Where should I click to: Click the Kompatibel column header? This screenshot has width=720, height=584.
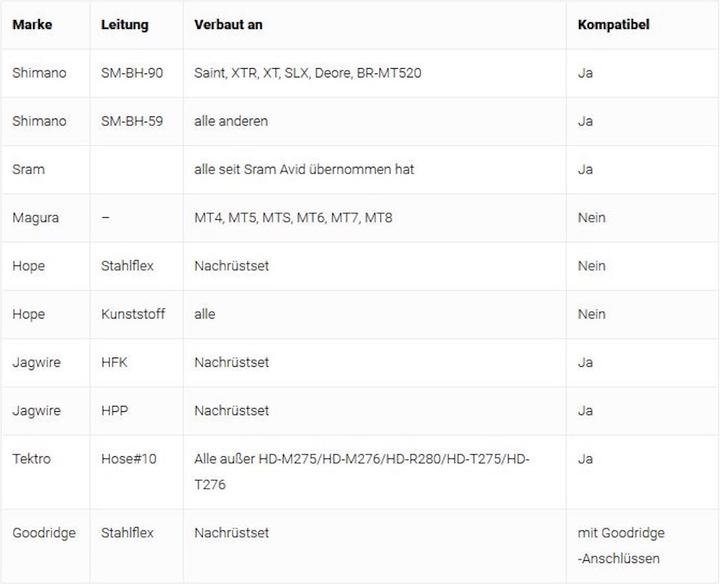point(613,25)
